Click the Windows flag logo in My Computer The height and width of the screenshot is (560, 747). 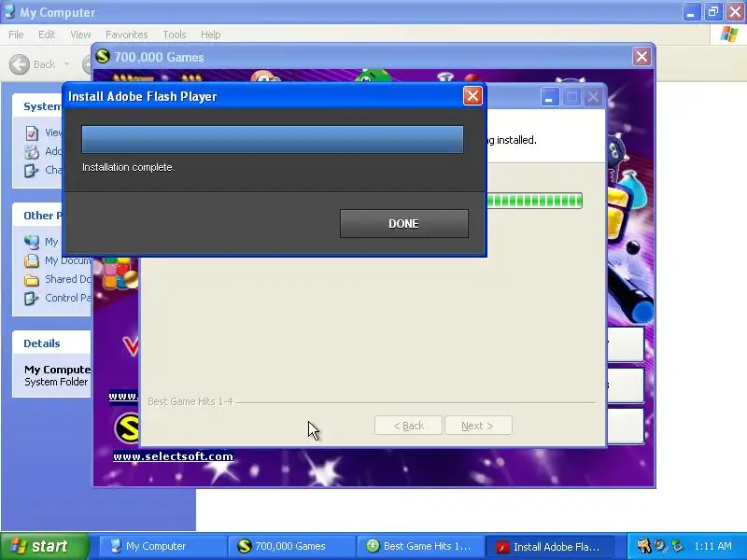tap(729, 35)
